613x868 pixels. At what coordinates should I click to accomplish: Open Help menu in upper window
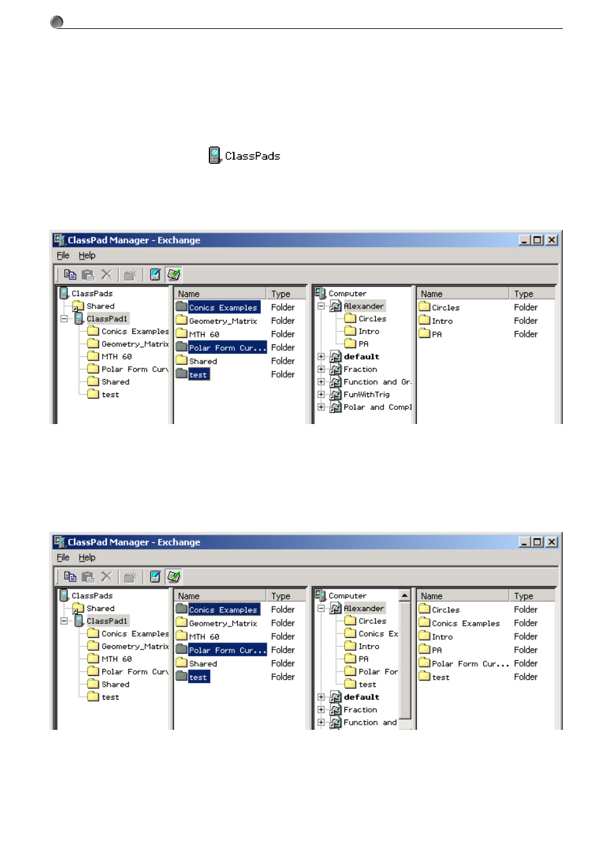click(87, 256)
